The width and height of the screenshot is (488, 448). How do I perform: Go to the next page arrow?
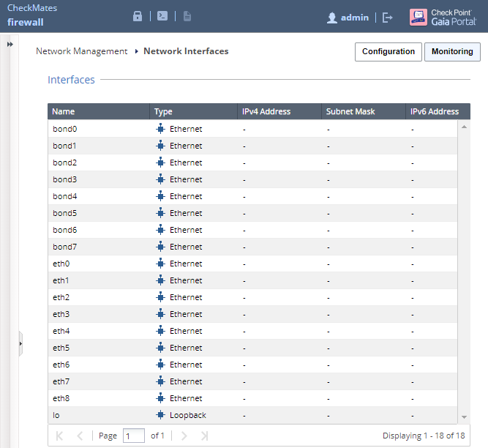tap(184, 436)
